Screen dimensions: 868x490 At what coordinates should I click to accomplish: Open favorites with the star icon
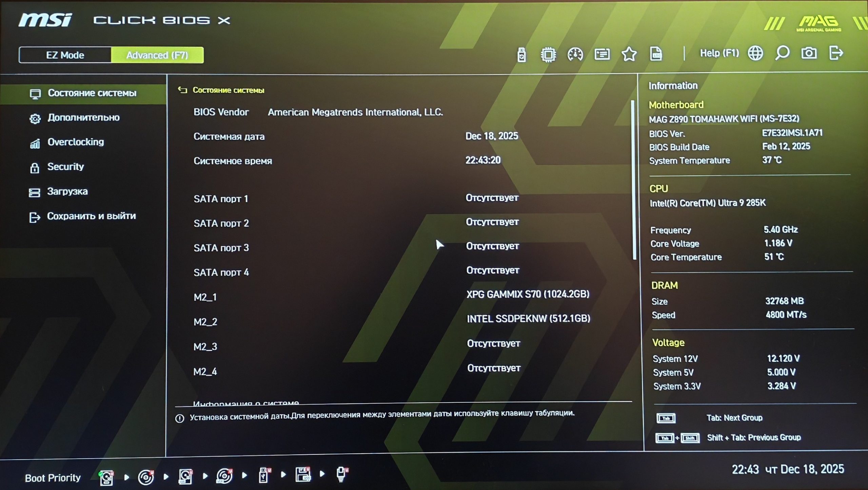click(x=629, y=54)
